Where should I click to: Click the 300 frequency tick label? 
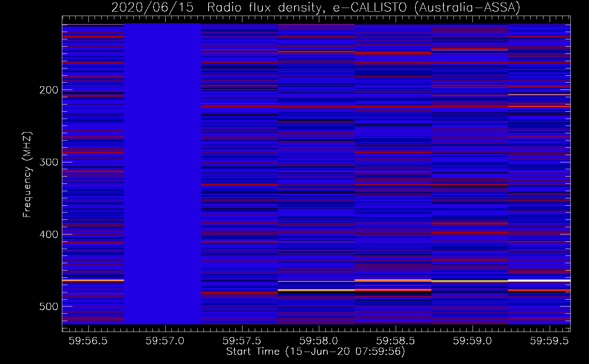[49, 162]
